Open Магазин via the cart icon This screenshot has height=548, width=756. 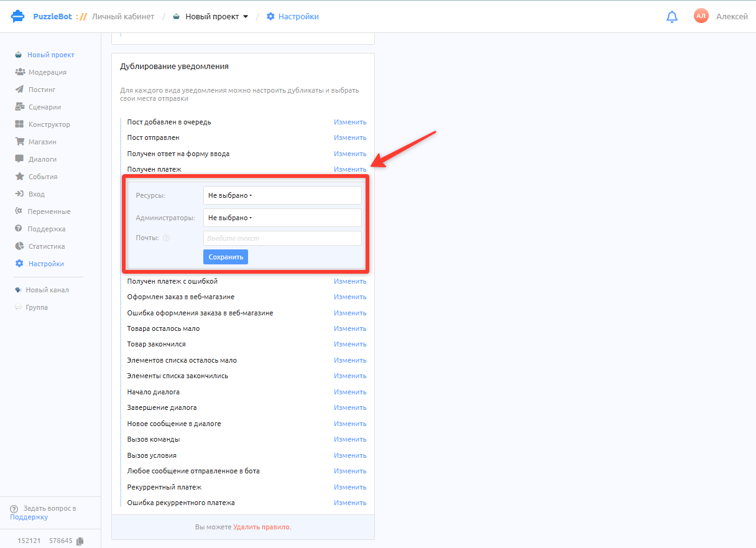(x=19, y=142)
